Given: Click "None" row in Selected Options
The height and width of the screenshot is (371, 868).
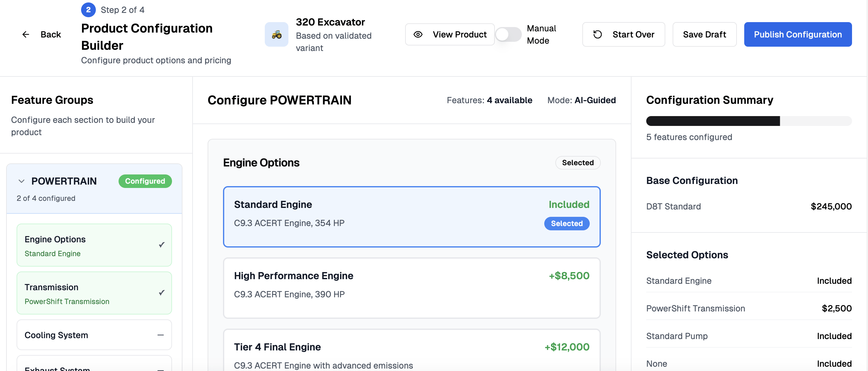Looking at the screenshot, I should tap(749, 364).
